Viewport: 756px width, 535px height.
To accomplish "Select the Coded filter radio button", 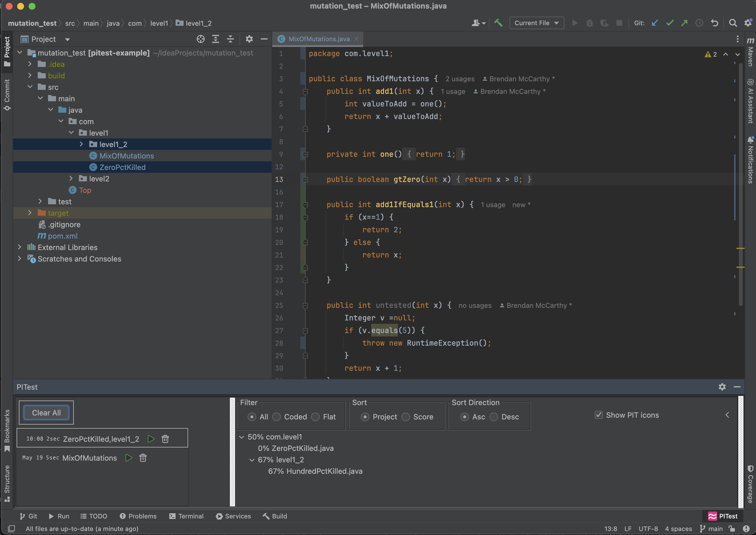I will pyautogui.click(x=276, y=417).
